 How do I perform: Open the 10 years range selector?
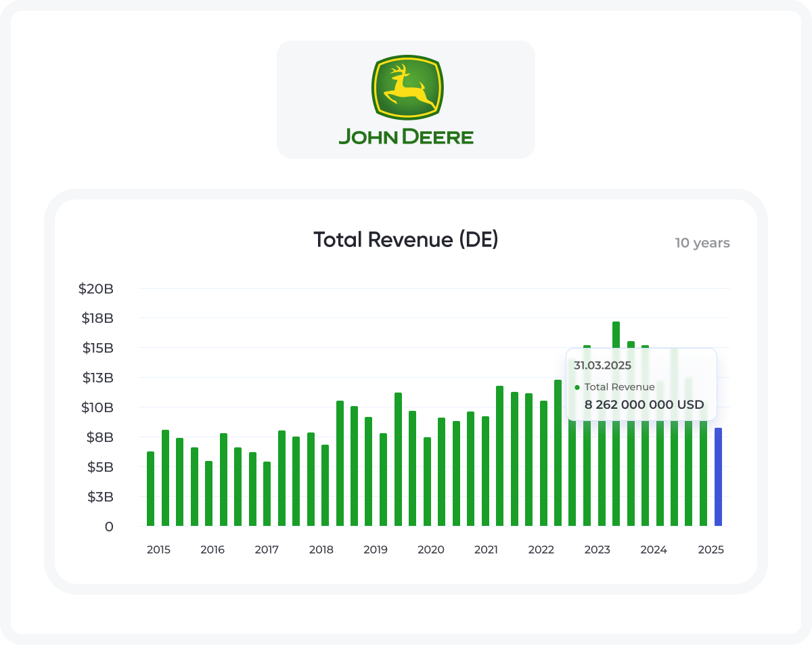[702, 243]
